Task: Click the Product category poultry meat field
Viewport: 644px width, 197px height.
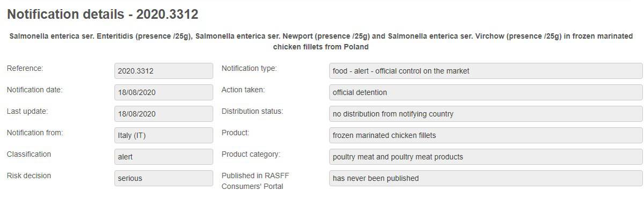Action: tap(486, 157)
